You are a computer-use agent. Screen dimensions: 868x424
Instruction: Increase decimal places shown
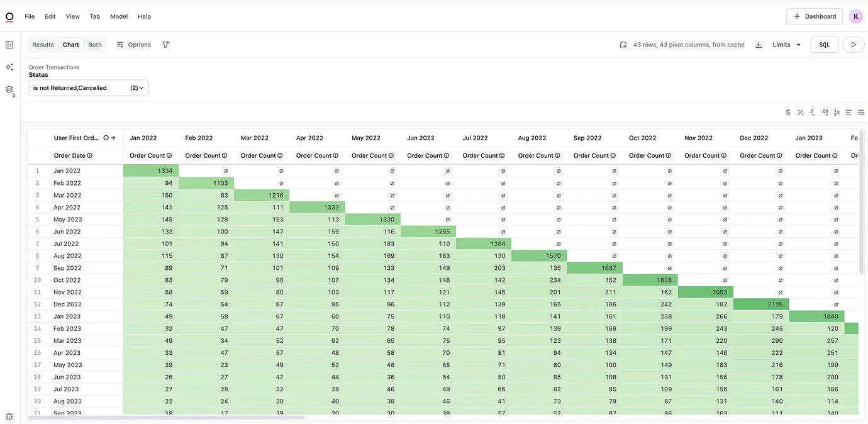click(x=824, y=111)
